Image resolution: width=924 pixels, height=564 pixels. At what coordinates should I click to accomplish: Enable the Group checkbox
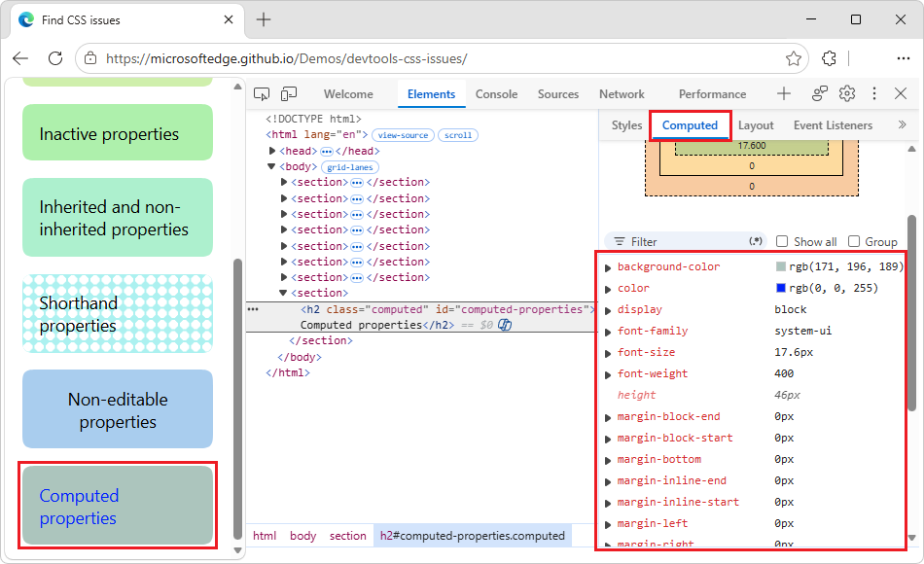pos(854,241)
